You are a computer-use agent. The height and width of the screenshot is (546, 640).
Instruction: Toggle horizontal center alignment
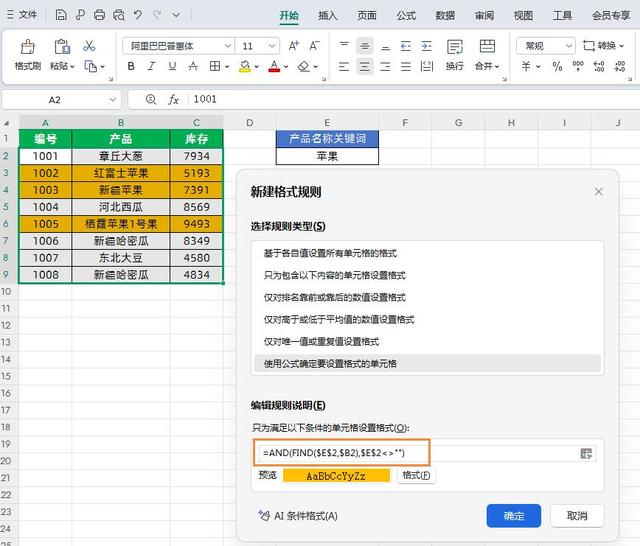click(x=365, y=66)
